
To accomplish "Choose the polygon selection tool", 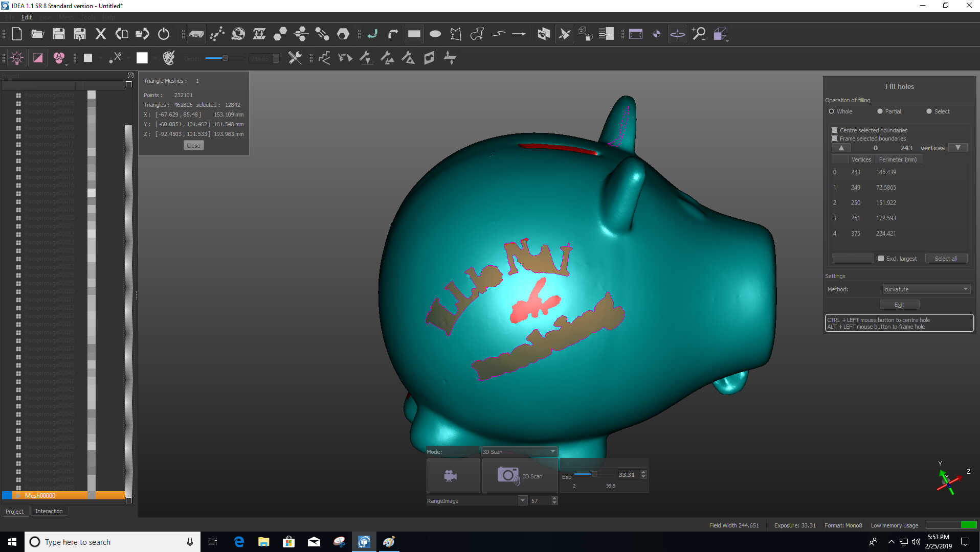I will click(456, 34).
